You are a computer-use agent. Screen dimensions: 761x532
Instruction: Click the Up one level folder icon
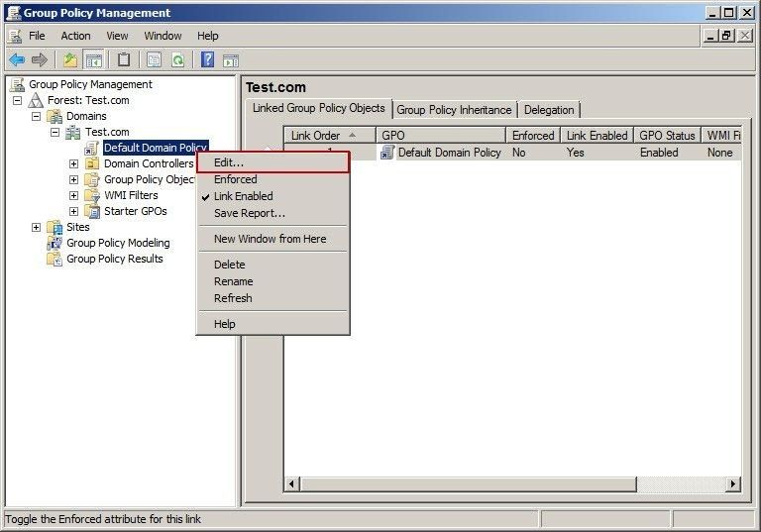click(x=70, y=60)
